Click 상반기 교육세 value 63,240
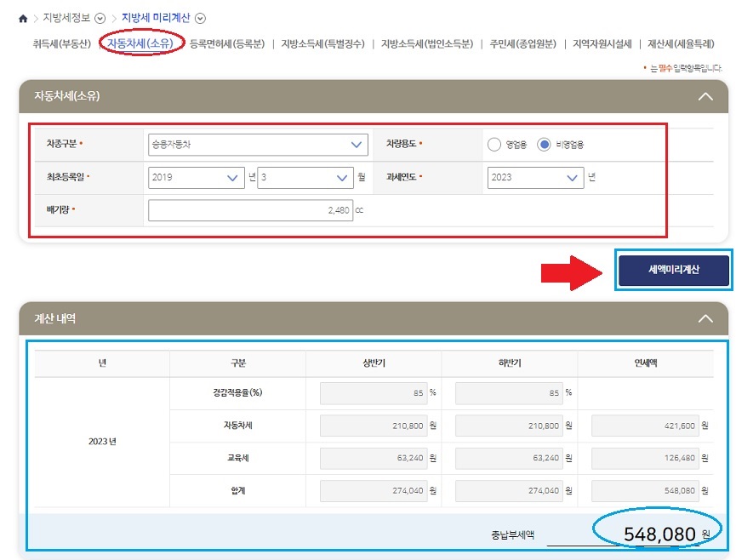736x560 pixels. (x=374, y=458)
